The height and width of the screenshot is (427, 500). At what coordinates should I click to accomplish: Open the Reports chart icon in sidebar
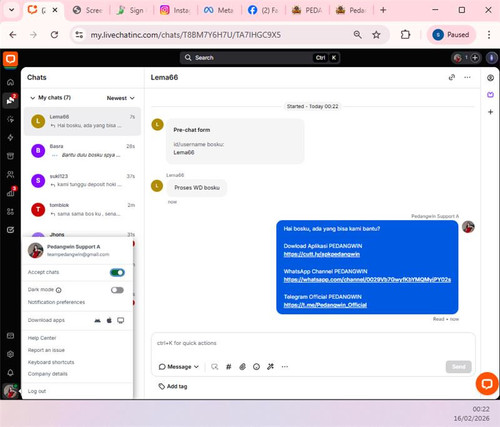pos(10,193)
